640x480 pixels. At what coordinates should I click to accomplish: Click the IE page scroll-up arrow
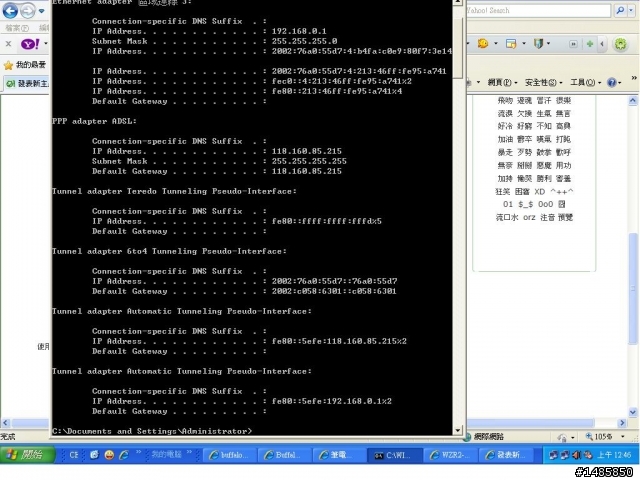[633, 100]
